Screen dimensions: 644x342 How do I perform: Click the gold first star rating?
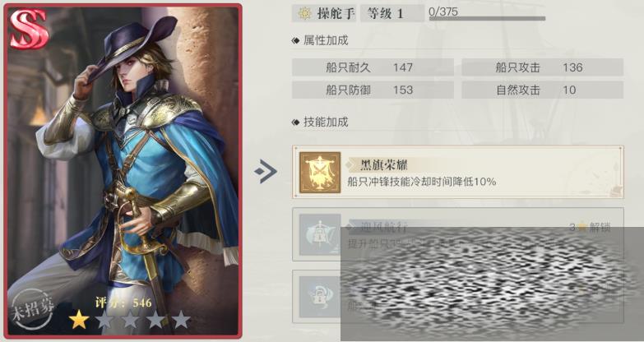point(79,320)
